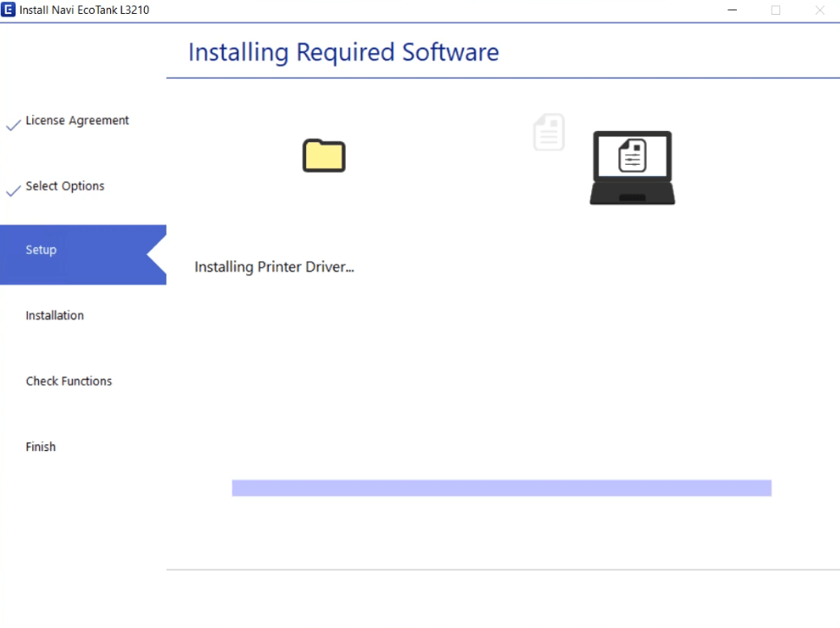Click the faded document icon beside the laptop
Screen dimensions: 840x628
click(549, 132)
